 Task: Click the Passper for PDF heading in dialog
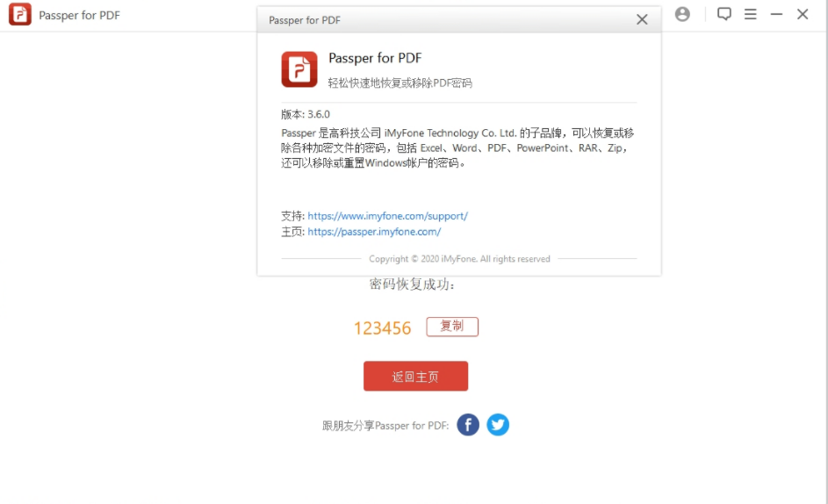pos(375,58)
